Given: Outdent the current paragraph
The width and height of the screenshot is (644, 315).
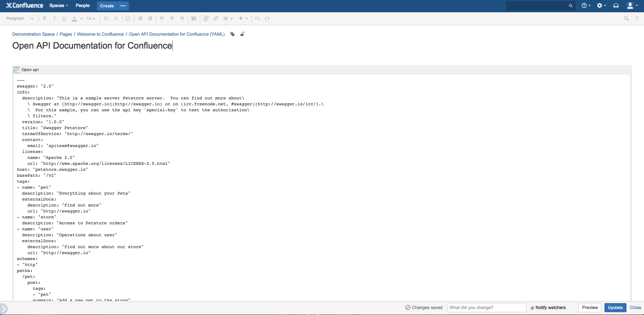Looking at the screenshot, I should [140, 19].
